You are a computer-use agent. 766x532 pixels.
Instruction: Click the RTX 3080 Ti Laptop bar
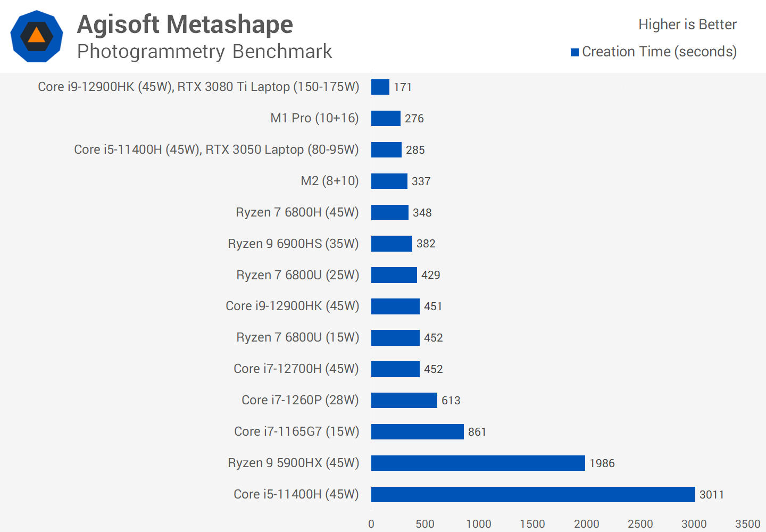(x=380, y=87)
